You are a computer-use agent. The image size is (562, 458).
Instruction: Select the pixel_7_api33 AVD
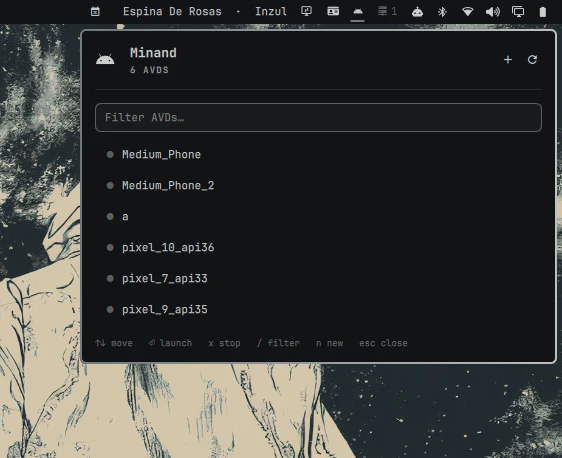(x=318, y=278)
